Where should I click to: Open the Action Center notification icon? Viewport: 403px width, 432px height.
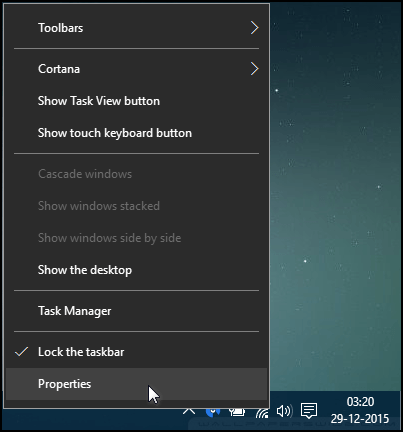(x=309, y=411)
